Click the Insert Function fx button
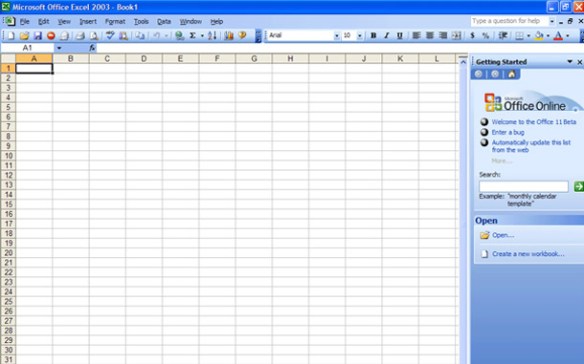Image resolution: width=584 pixels, height=364 pixels. pyautogui.click(x=92, y=48)
